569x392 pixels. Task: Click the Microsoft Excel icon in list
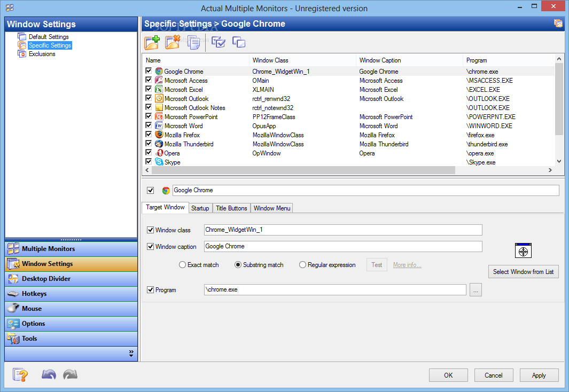[159, 89]
